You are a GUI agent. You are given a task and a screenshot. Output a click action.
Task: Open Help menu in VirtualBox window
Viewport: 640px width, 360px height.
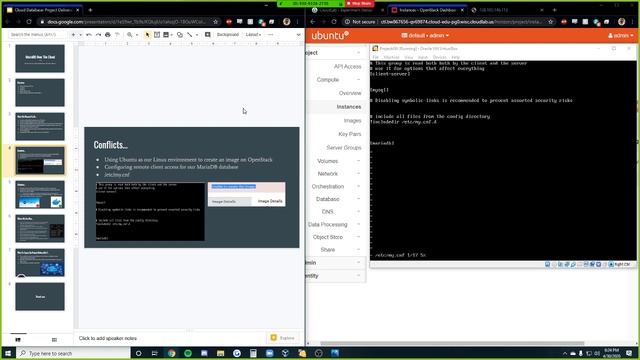[456, 57]
